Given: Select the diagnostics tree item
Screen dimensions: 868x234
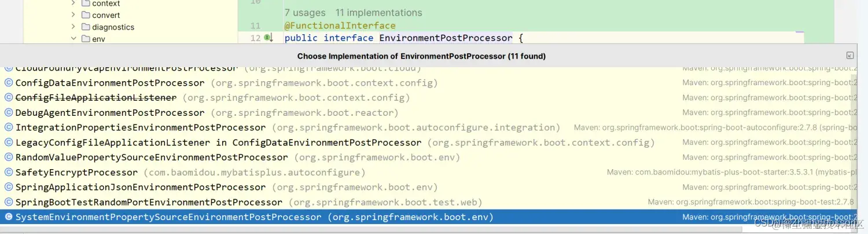Looking at the screenshot, I should [x=113, y=27].
